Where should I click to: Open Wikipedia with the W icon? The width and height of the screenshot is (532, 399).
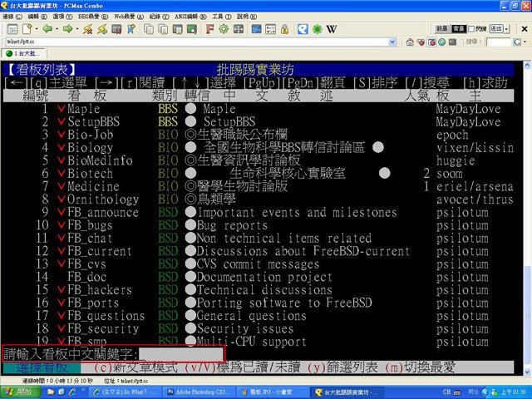click(332, 29)
